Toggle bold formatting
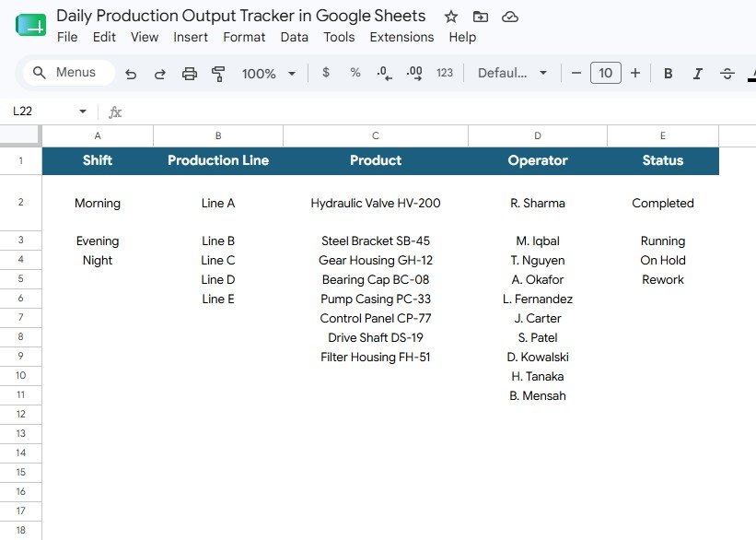 tap(668, 74)
